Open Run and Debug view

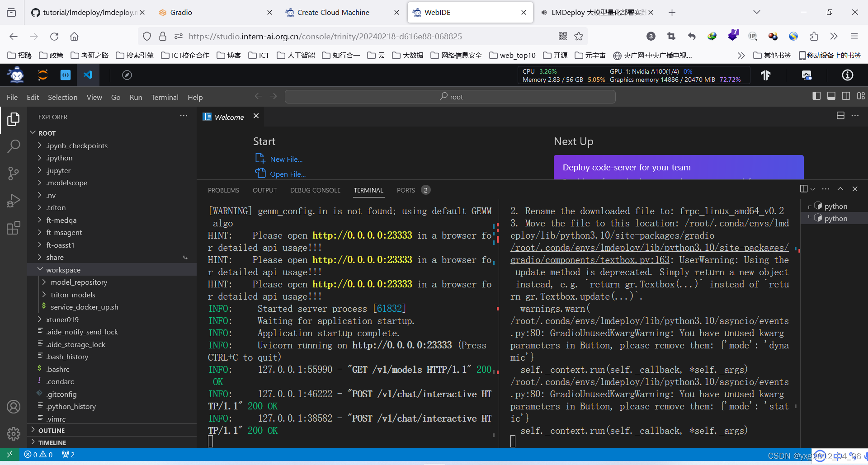coord(14,200)
